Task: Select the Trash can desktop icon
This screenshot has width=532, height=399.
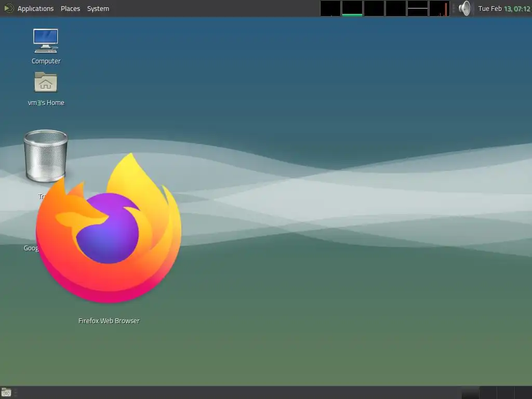Action: tap(46, 156)
